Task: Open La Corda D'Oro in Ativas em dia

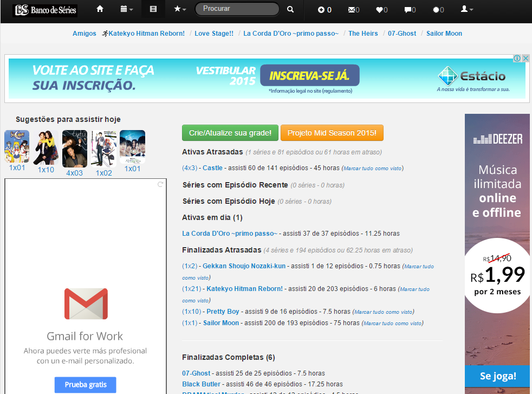Action: click(x=230, y=234)
